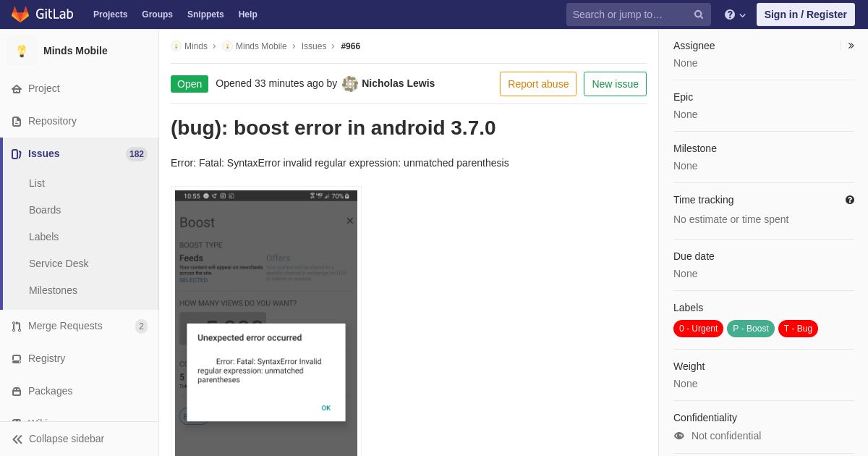Go to Minds in the breadcrumb
868x456 pixels.
(196, 46)
